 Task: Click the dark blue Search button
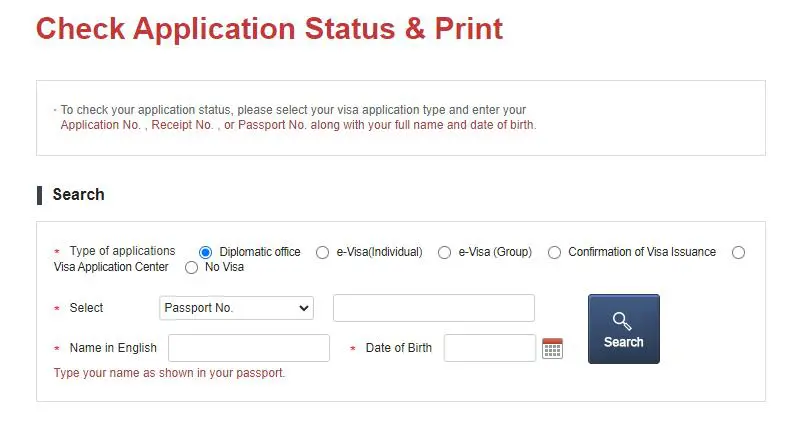tap(623, 329)
